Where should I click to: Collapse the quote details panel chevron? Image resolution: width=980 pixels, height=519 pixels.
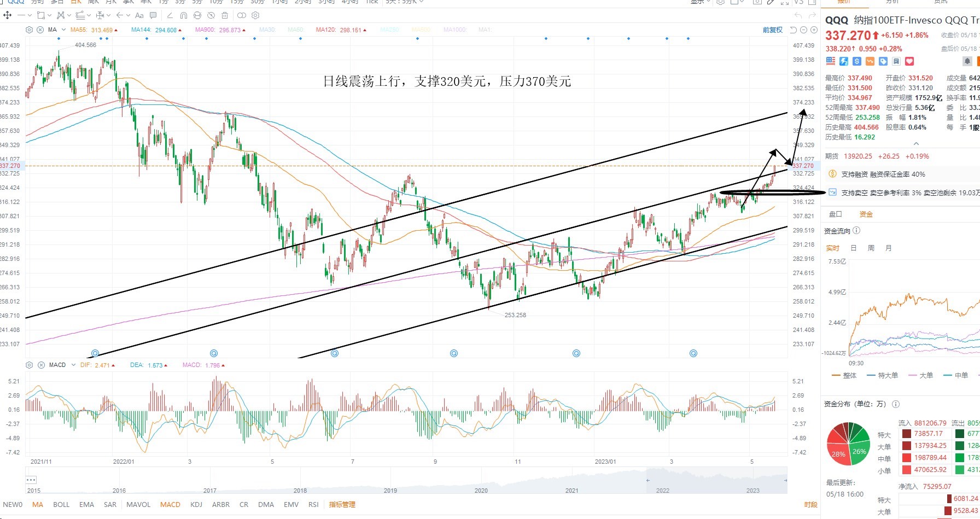click(x=916, y=144)
